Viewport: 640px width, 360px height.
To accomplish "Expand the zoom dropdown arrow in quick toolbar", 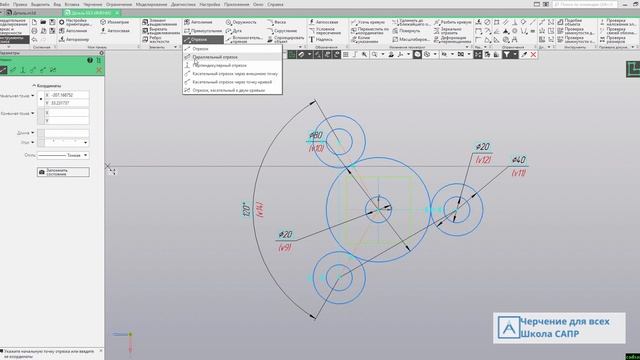I will tap(383, 54).
